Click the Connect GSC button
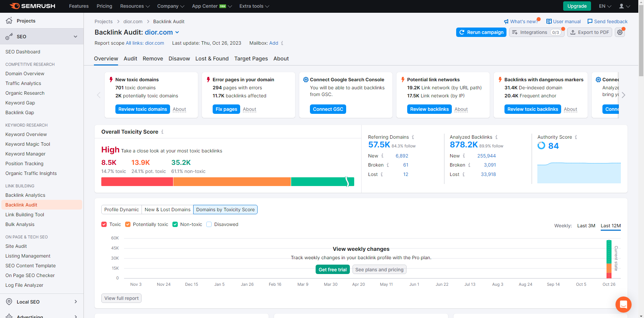Screen dimensions: 644x318 [x=328, y=109]
